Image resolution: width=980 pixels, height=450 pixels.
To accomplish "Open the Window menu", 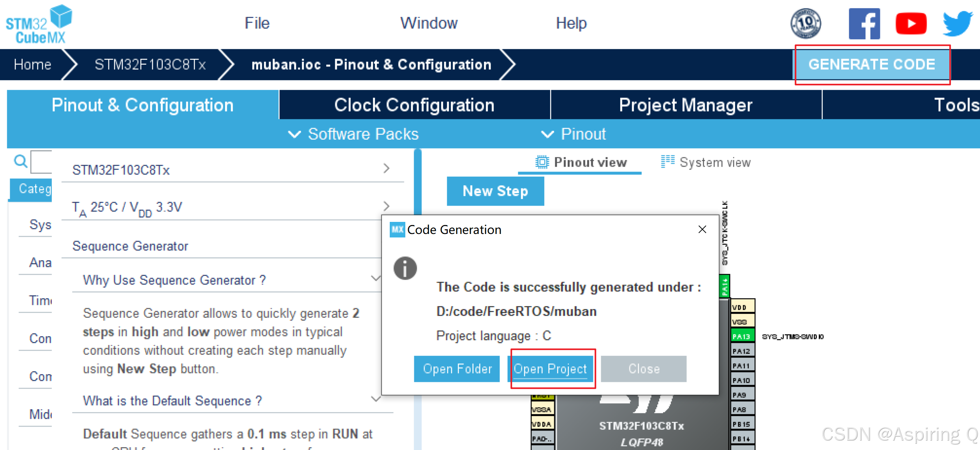I will coord(429,23).
